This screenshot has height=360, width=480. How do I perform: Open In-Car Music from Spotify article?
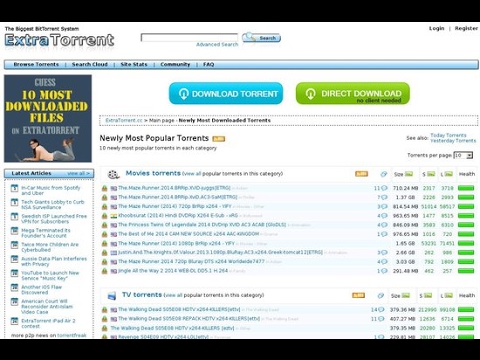51,190
